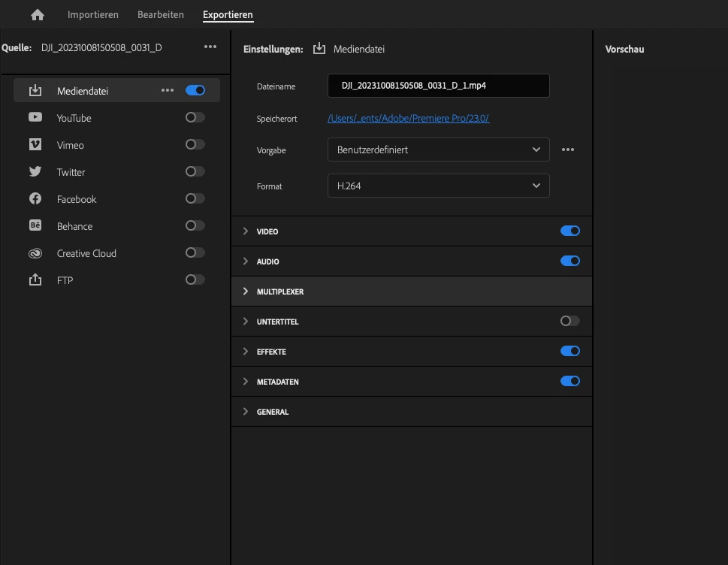Select the YouTube destination label

74,118
